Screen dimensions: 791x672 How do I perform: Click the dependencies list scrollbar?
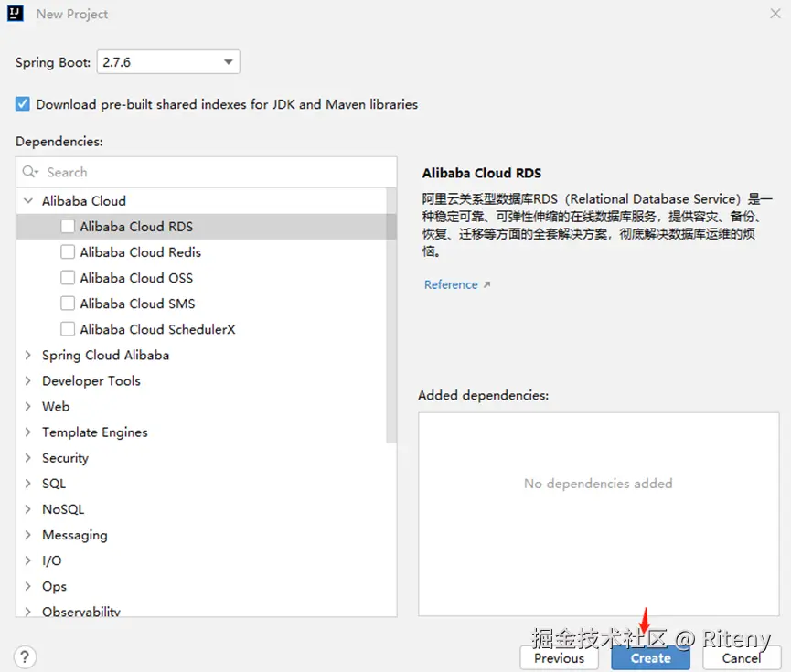tap(391, 315)
